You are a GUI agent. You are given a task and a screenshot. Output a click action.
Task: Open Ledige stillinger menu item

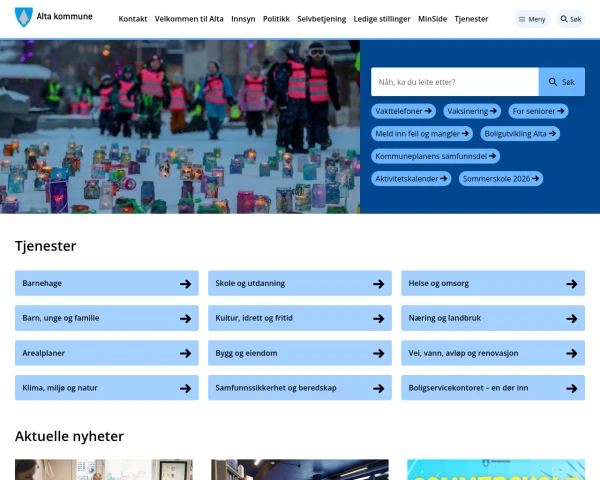382,19
